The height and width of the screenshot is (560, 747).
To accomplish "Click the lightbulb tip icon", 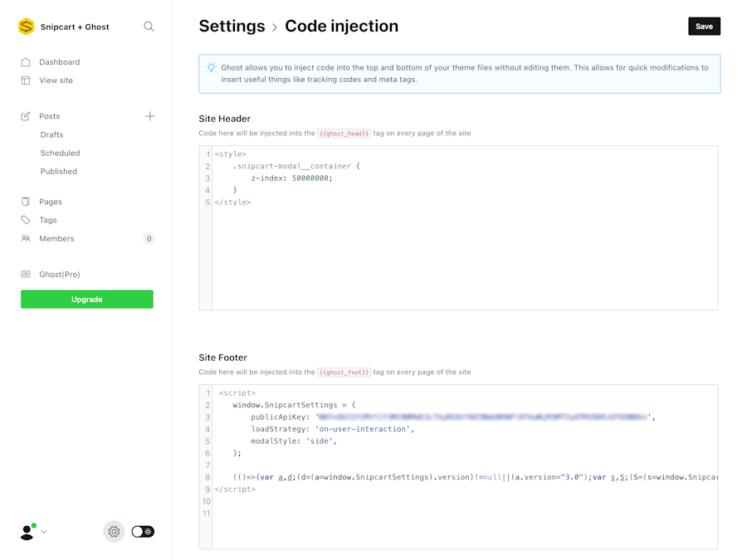I will tap(211, 68).
